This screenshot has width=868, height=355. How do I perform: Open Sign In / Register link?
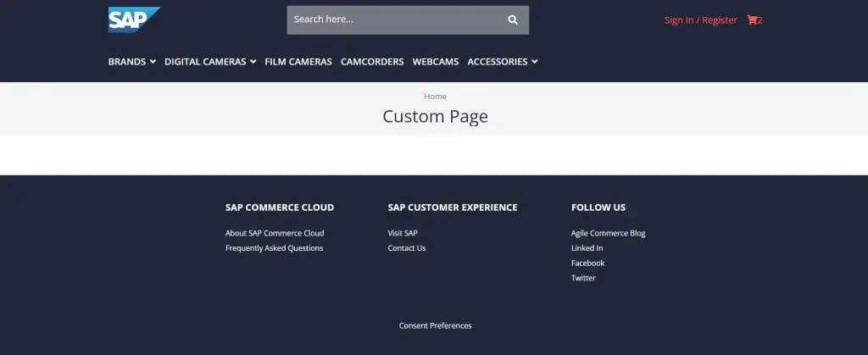701,19
